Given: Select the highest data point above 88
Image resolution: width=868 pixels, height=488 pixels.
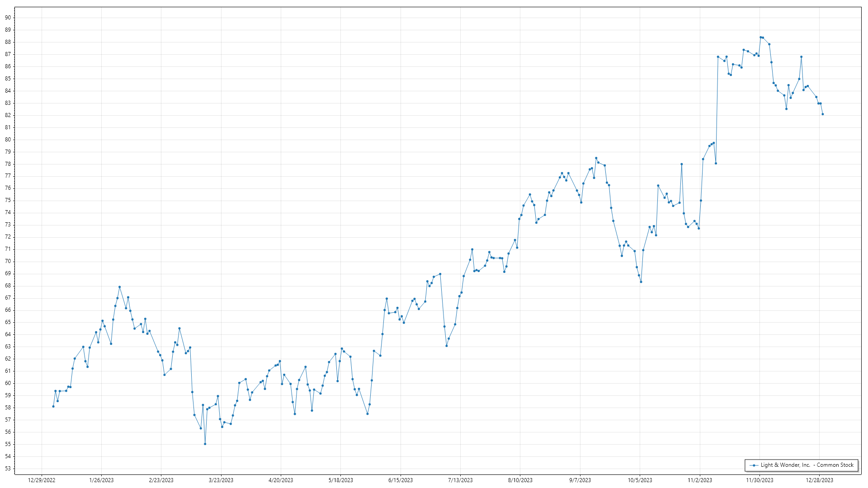Looking at the screenshot, I should [x=761, y=38].
